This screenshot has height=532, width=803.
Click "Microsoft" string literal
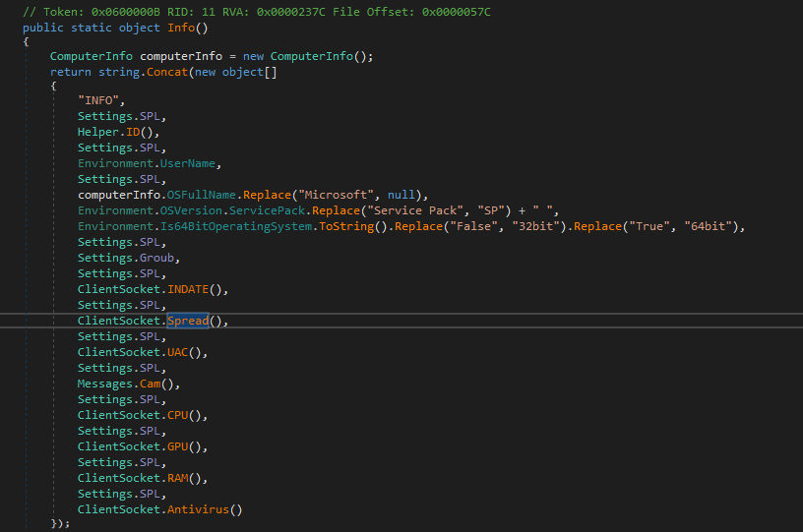point(336,195)
